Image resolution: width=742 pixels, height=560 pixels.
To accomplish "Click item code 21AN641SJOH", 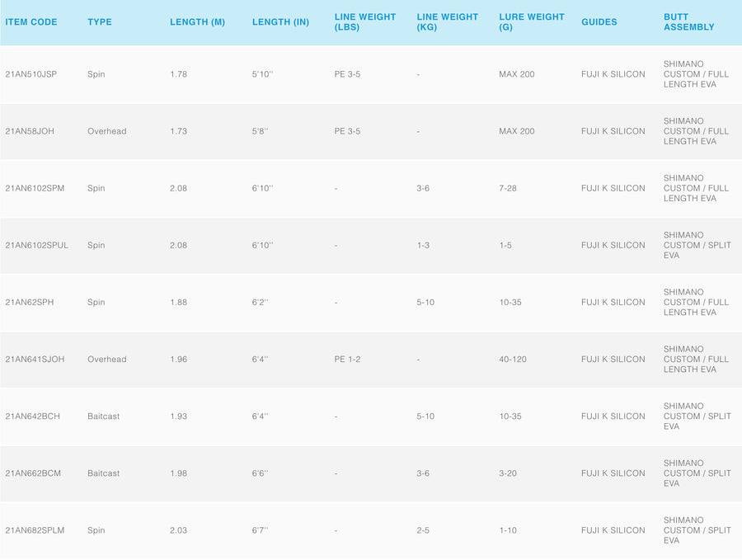I will [35, 359].
